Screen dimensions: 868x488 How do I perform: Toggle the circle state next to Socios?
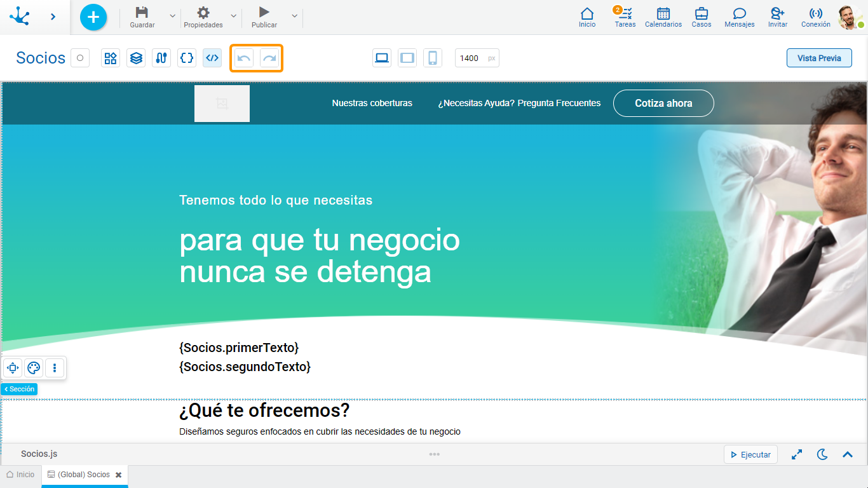coord(80,58)
